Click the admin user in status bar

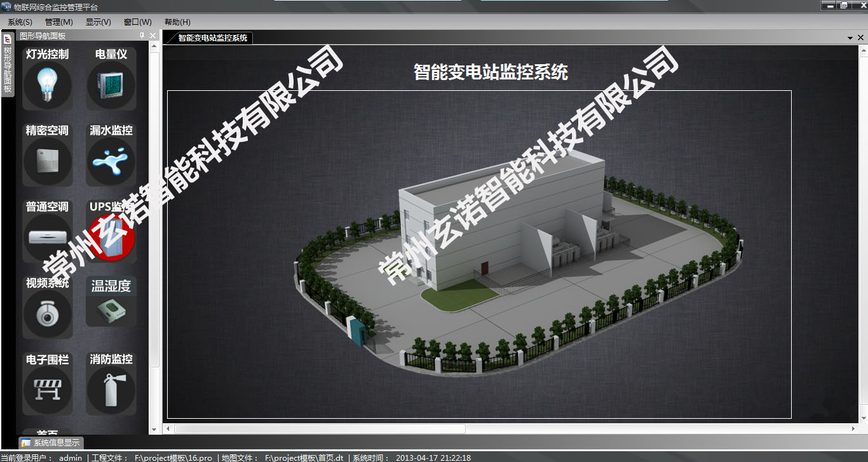pyautogui.click(x=71, y=458)
